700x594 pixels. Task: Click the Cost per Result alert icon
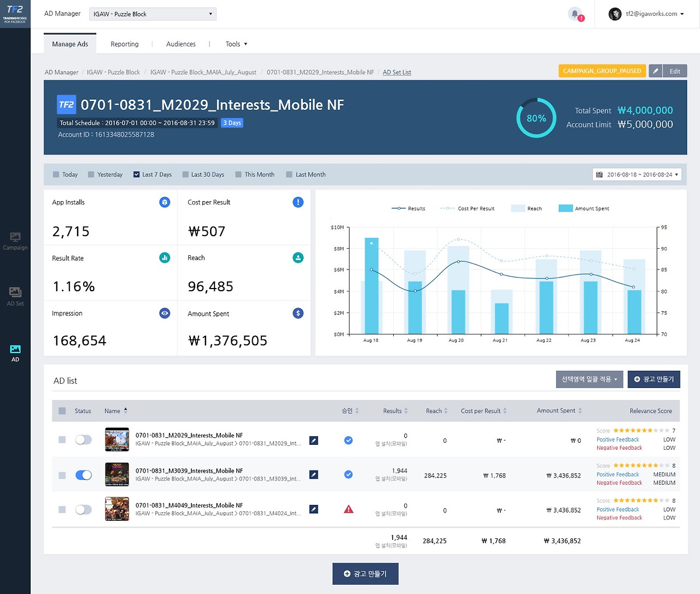pos(298,202)
